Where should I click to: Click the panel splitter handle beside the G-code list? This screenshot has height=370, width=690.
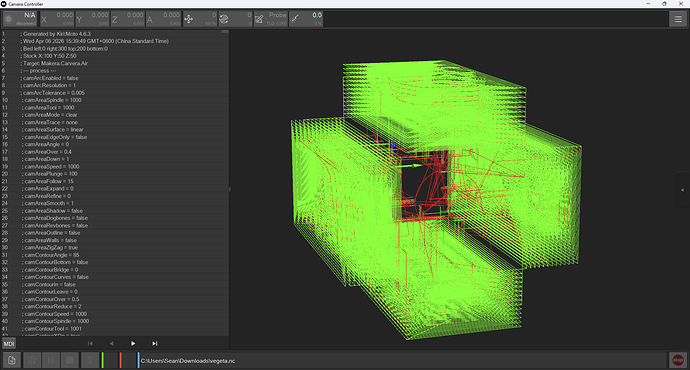229,190
